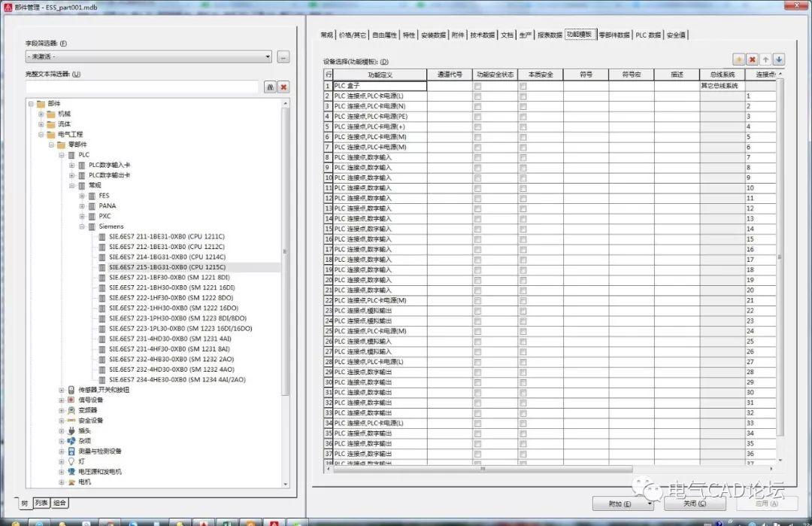Switch to the PLC 数据 tab
This screenshot has height=526, width=812.
648,35
